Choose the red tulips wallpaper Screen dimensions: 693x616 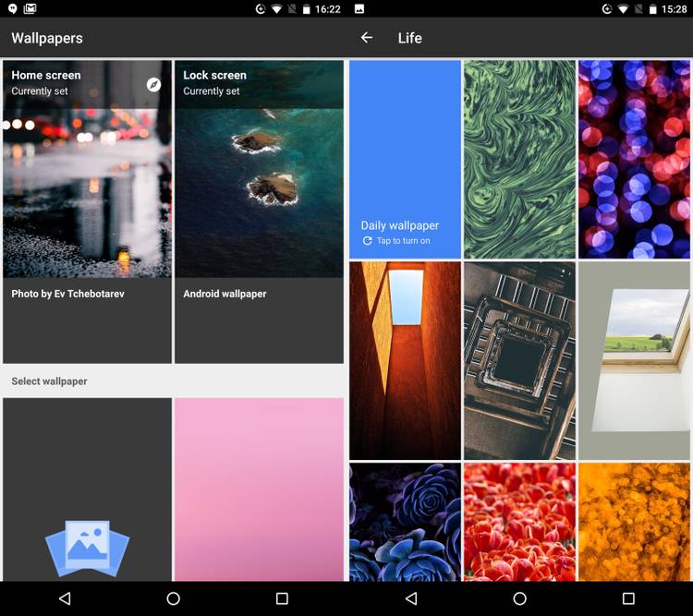point(519,523)
